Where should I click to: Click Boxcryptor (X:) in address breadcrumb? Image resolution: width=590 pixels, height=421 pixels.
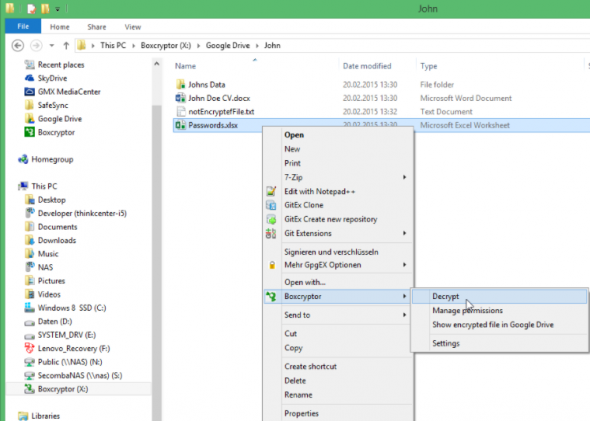tap(166, 46)
